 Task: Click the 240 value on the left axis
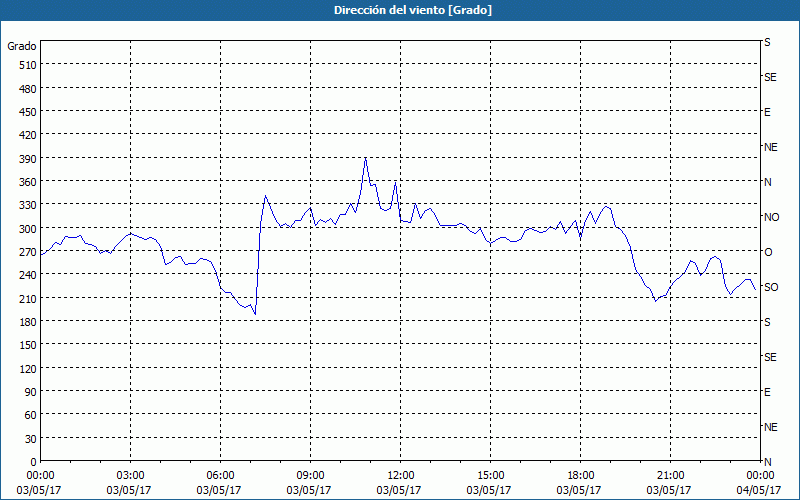point(28,275)
